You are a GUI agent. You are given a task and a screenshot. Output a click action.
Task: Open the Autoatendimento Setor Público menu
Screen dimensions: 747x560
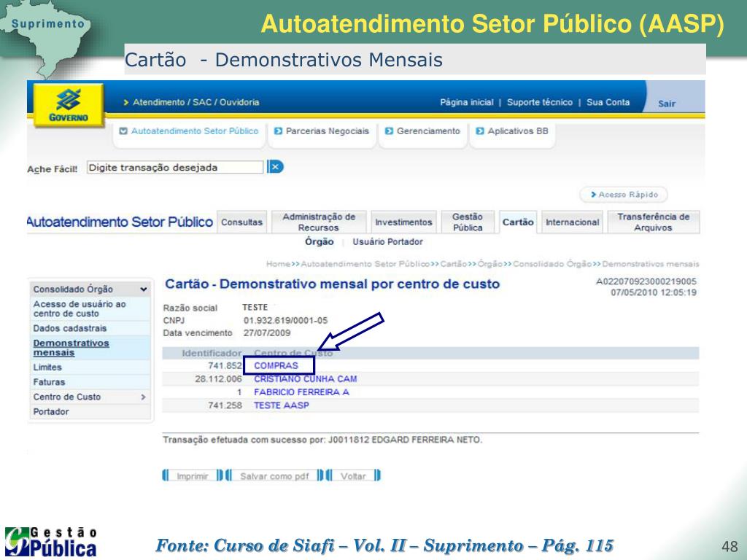pyautogui.click(x=194, y=131)
